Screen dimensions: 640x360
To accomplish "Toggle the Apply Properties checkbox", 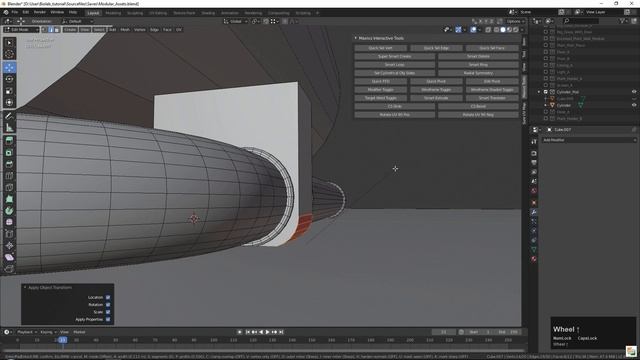I will (x=108, y=319).
